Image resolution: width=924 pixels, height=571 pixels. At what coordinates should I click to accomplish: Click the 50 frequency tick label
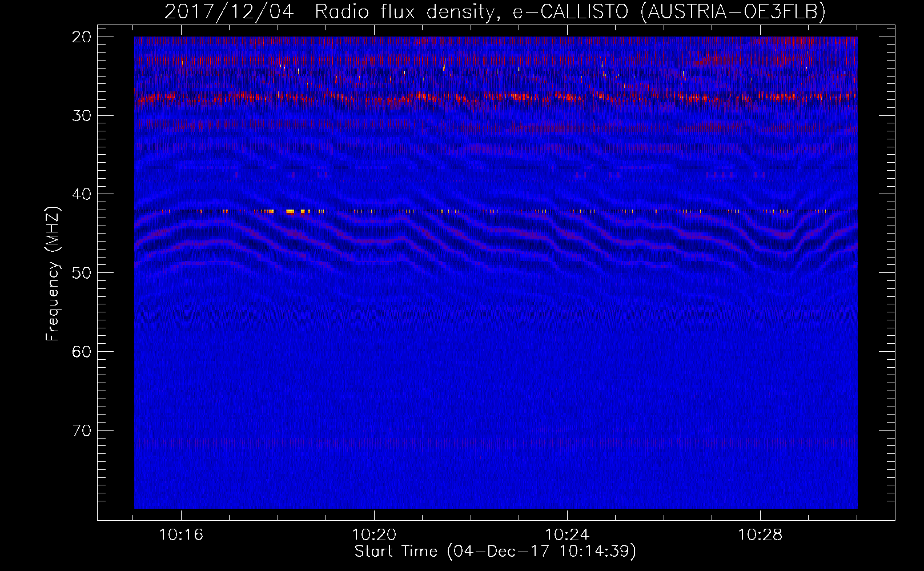tap(82, 273)
